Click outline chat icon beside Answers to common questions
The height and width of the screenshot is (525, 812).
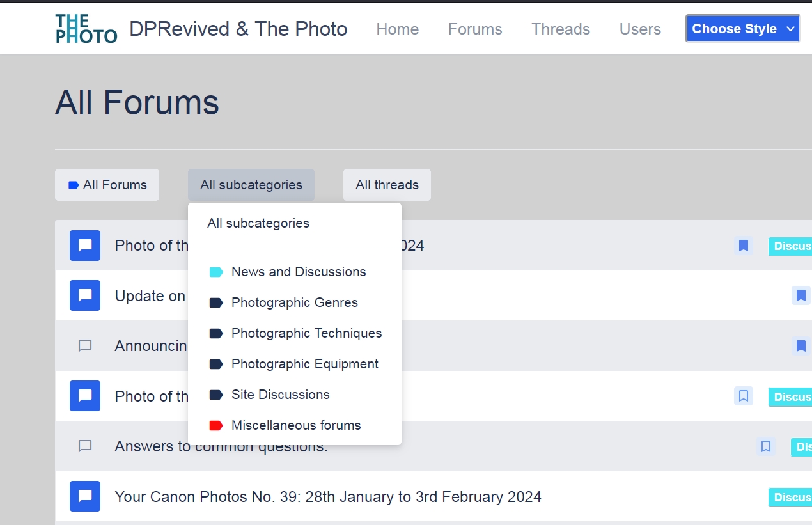coord(85,446)
